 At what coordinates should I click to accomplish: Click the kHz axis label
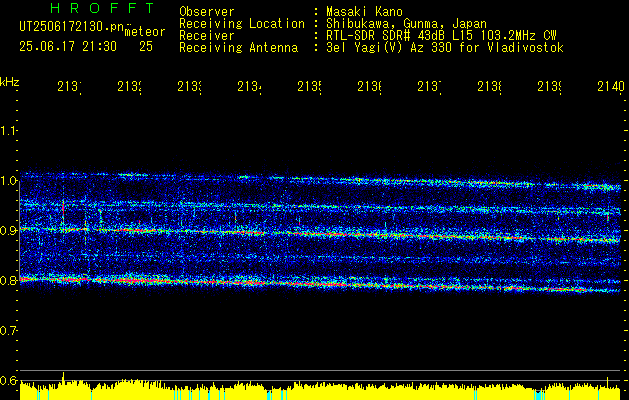point(9,82)
